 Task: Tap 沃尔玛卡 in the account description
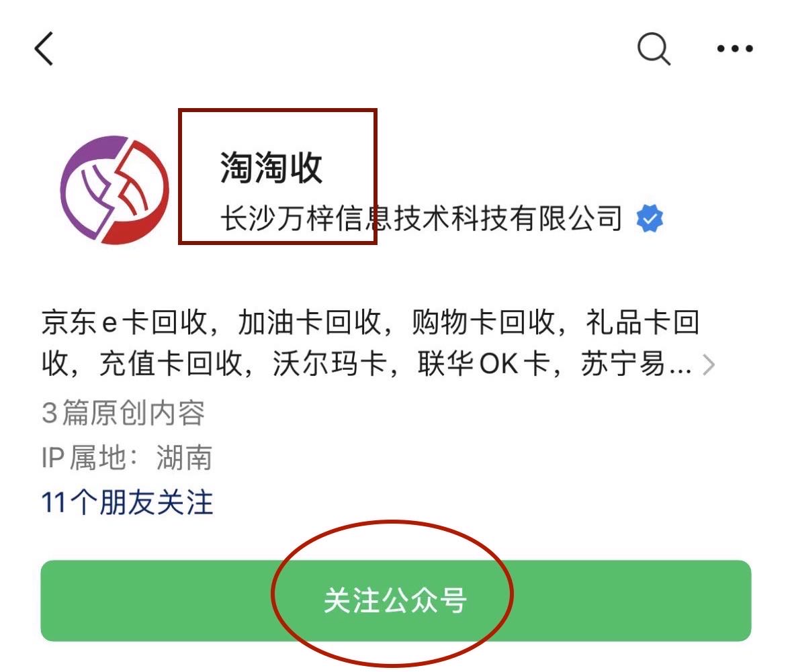point(330,364)
